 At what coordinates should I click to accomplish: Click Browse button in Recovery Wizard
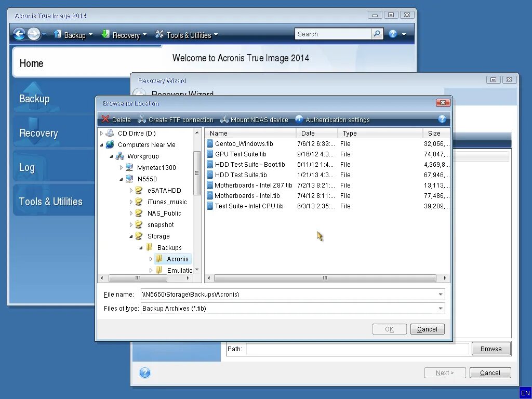point(491,349)
